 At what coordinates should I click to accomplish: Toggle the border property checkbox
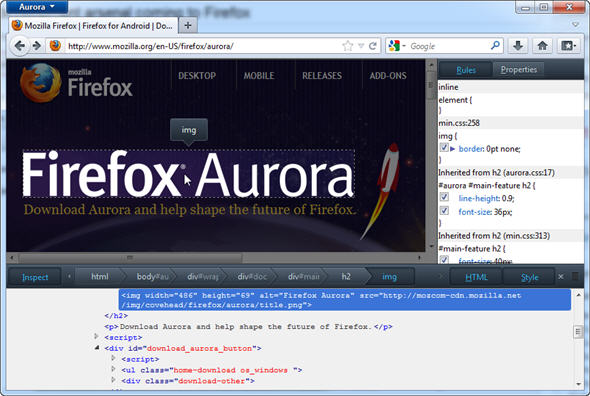tap(444, 148)
